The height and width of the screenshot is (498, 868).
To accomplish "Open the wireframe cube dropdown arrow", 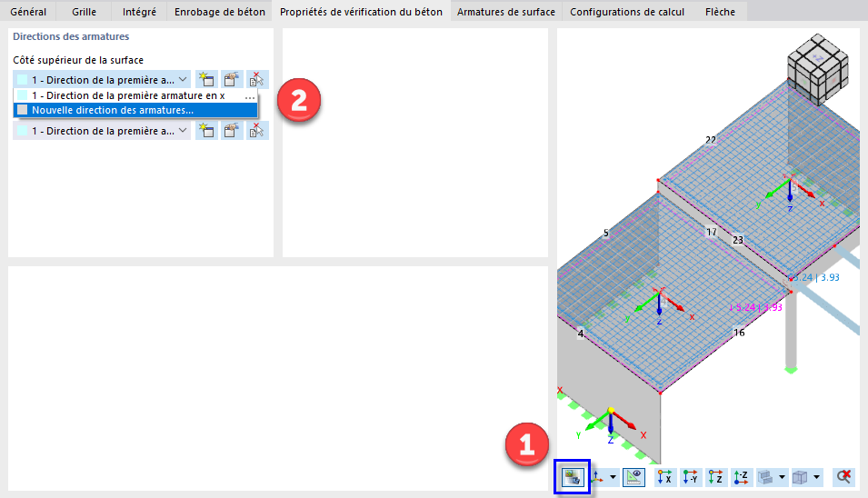I will coord(816,477).
